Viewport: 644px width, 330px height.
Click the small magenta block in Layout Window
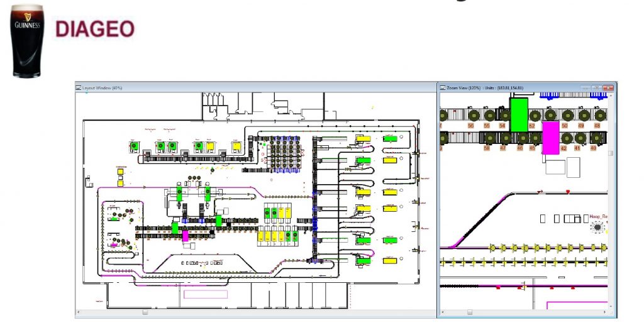(x=186, y=236)
